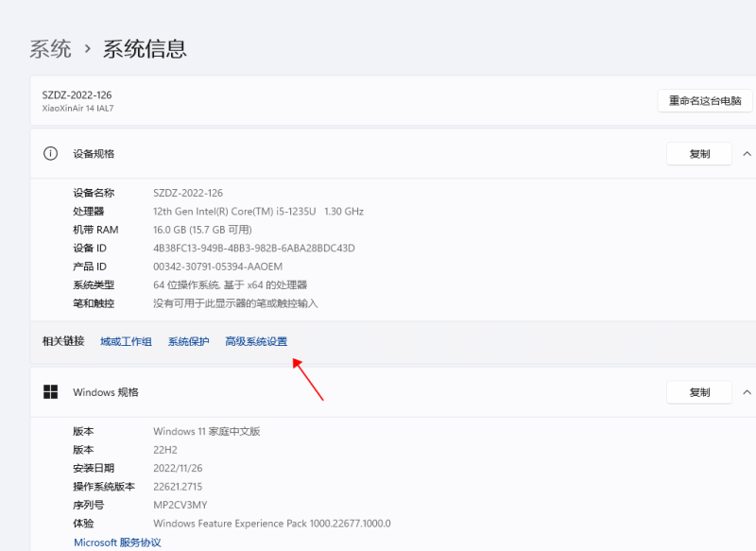Click the 设备 ID label
756x551 pixels.
tap(90, 249)
